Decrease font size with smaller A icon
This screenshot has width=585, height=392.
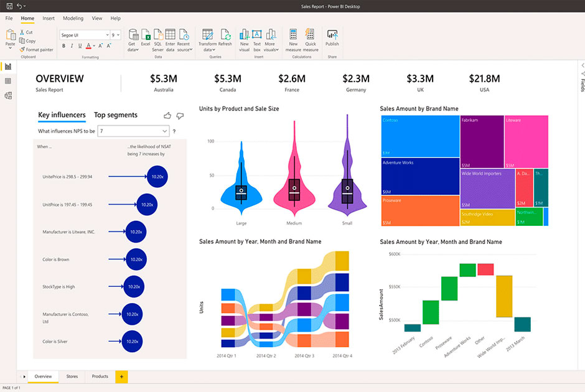click(109, 46)
